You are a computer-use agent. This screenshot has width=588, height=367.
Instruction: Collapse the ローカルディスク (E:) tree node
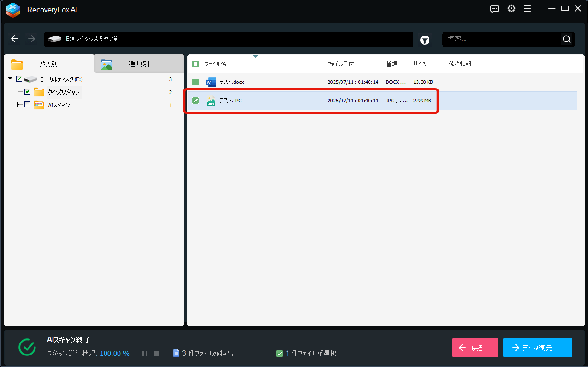point(10,79)
